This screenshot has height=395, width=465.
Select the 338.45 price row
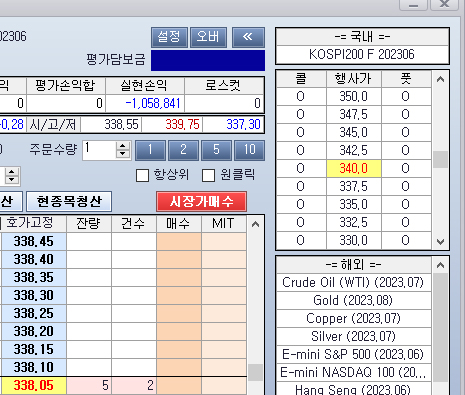click(33, 241)
